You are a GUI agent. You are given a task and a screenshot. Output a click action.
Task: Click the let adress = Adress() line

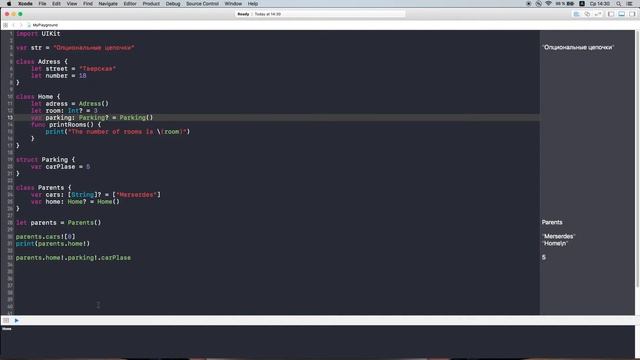pos(70,104)
